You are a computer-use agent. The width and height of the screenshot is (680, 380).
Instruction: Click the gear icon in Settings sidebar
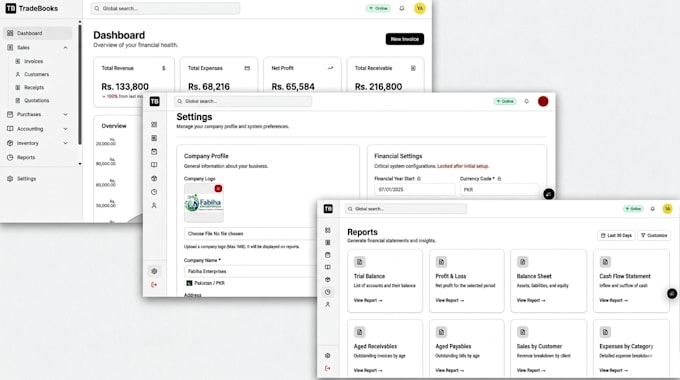pyautogui.click(x=154, y=271)
